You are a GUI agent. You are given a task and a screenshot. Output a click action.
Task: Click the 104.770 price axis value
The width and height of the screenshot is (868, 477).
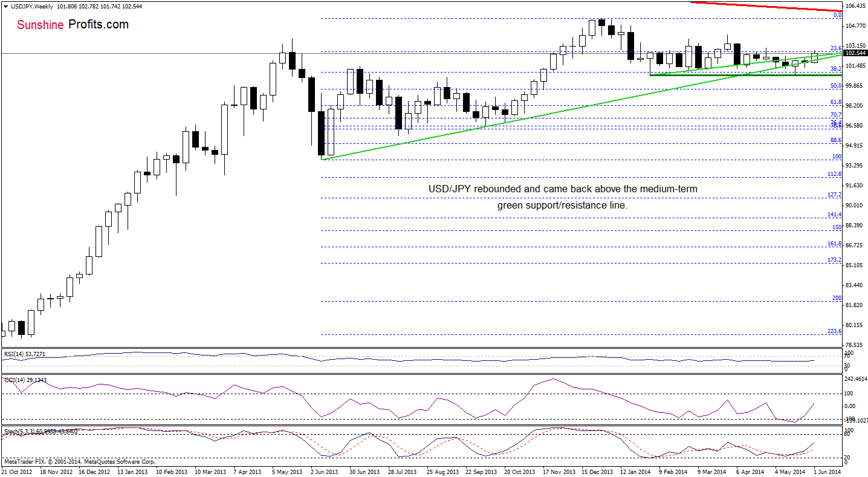click(x=855, y=26)
